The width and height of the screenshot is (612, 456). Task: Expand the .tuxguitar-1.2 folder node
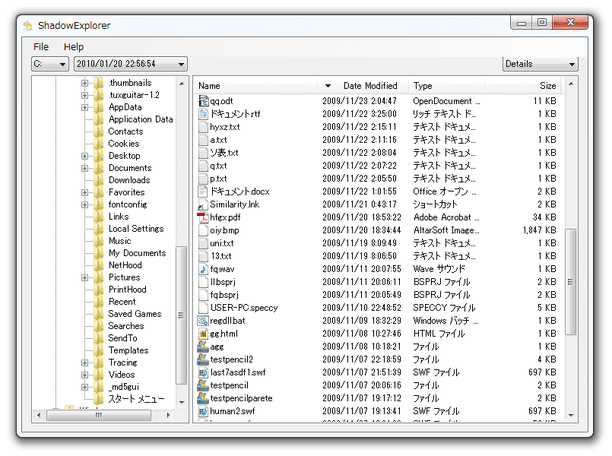85,95
